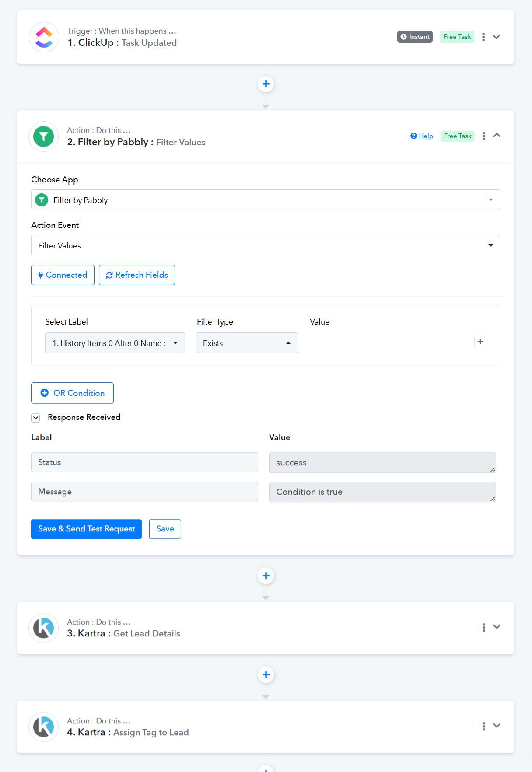532x772 pixels.
Task: Click the success value field
Action: click(x=382, y=463)
